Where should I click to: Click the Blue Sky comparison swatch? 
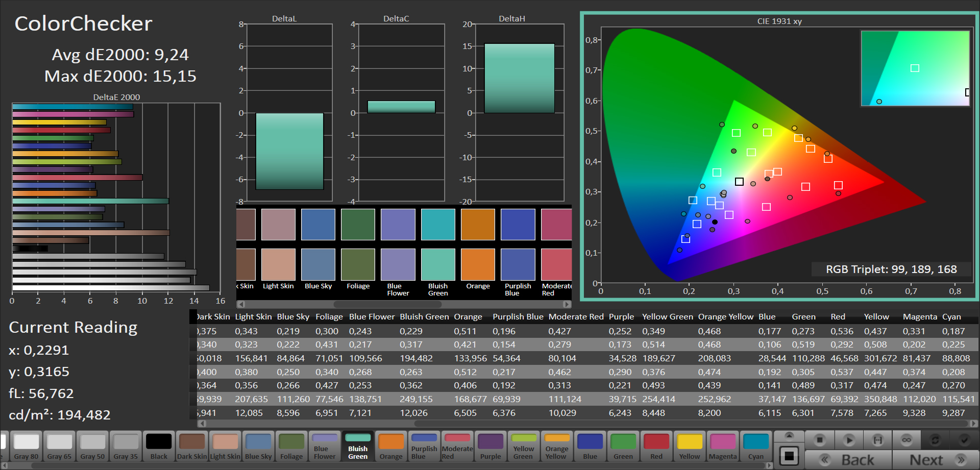pos(318,244)
